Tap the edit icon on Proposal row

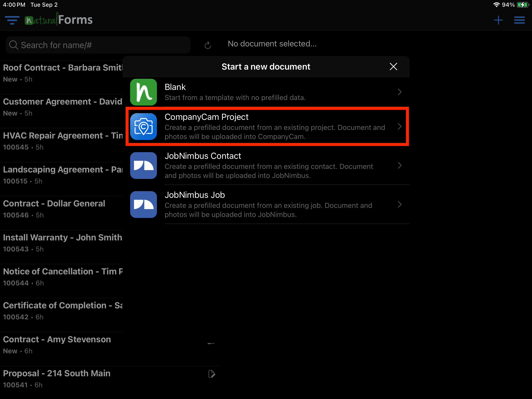point(211,374)
